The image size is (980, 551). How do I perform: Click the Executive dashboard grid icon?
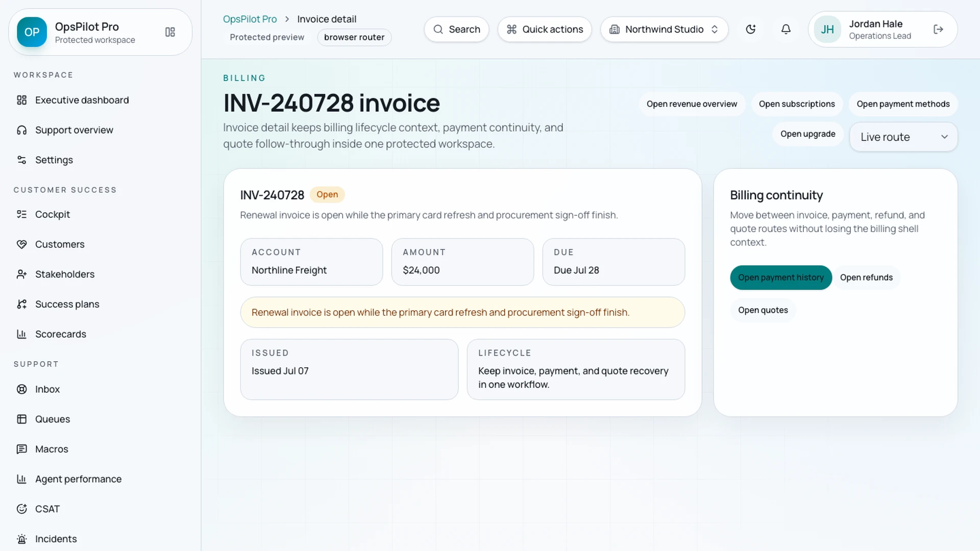(x=21, y=100)
